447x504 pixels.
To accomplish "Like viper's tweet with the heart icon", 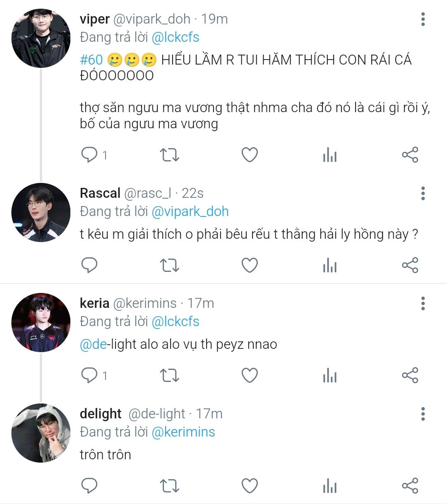I will click(x=250, y=155).
